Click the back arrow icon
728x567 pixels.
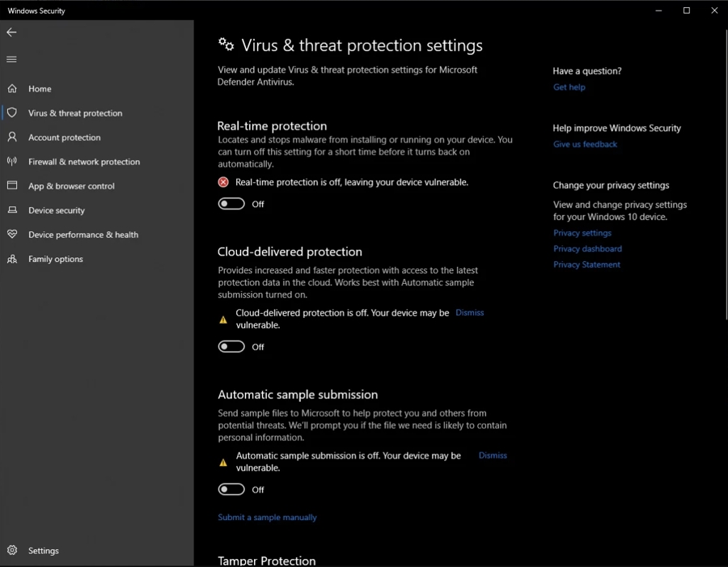point(11,32)
